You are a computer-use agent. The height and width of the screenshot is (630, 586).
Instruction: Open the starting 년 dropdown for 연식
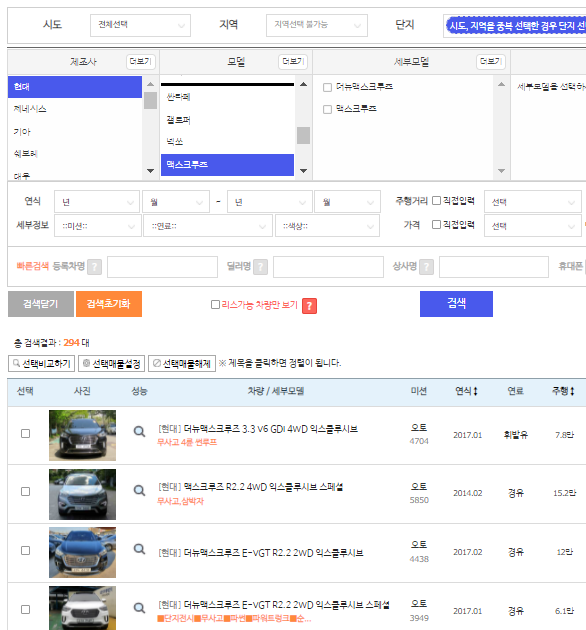[97, 202]
